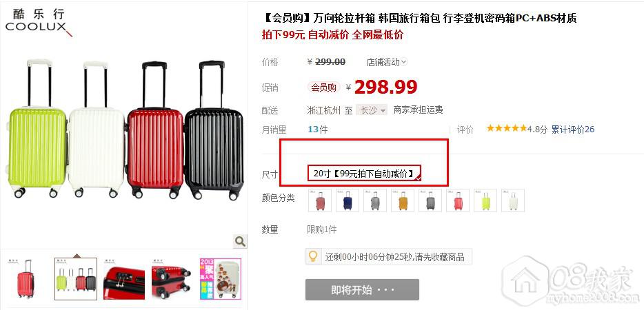The height and width of the screenshot is (310, 644).
Task: Click the 会员购 promotion badge
Action: [323, 87]
